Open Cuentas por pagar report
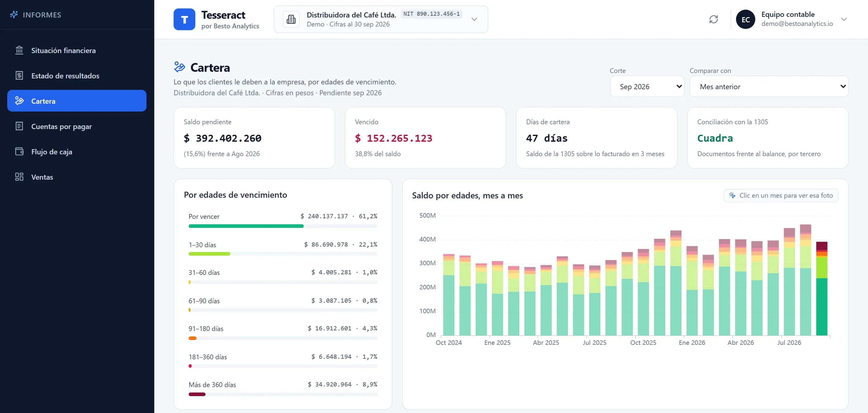 [x=77, y=126]
